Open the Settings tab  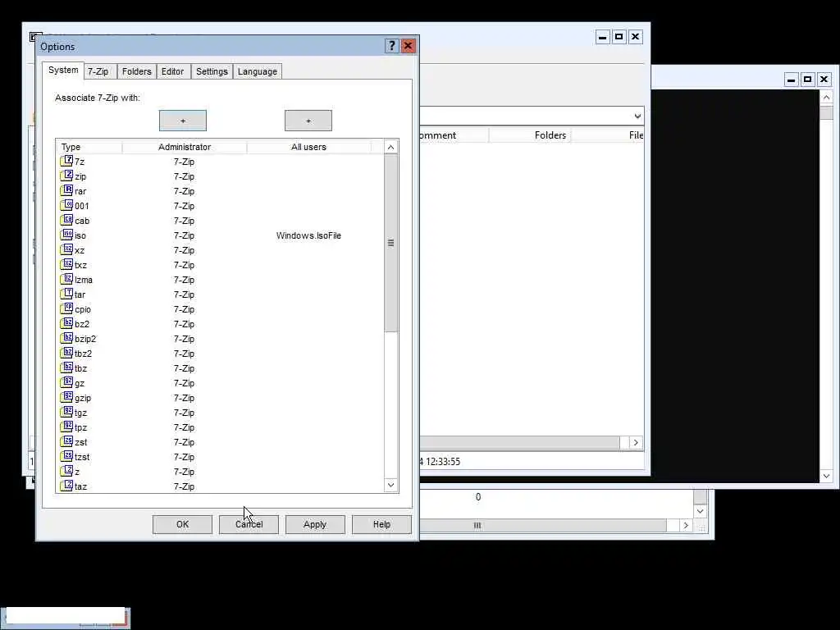click(x=212, y=71)
